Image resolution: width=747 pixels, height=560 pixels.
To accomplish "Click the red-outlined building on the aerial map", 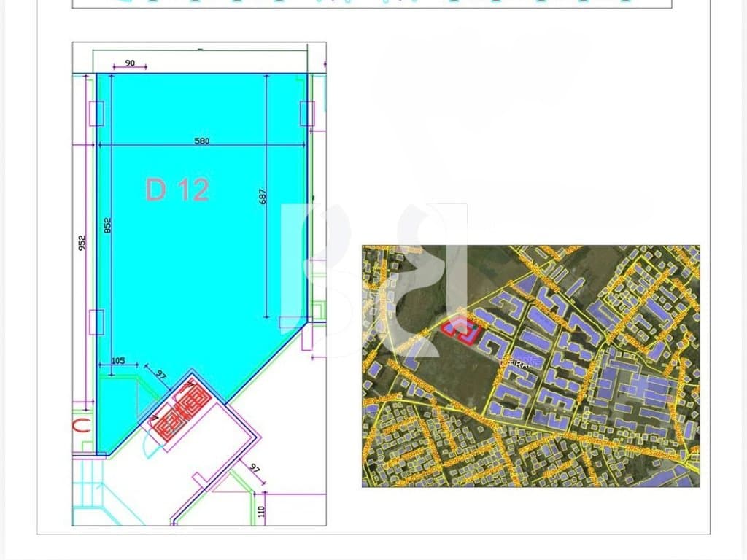I will (460, 330).
